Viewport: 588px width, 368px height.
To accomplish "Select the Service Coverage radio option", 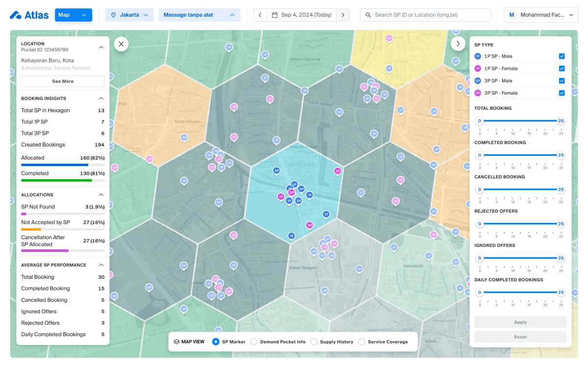I will coord(362,342).
